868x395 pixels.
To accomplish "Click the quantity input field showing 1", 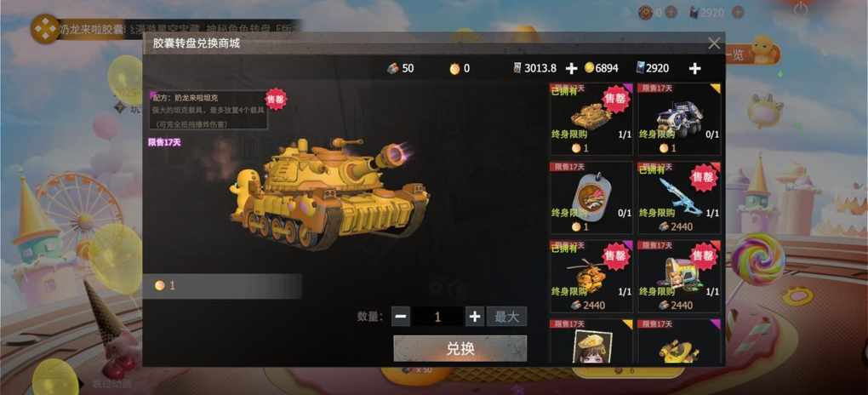I will pos(437,317).
